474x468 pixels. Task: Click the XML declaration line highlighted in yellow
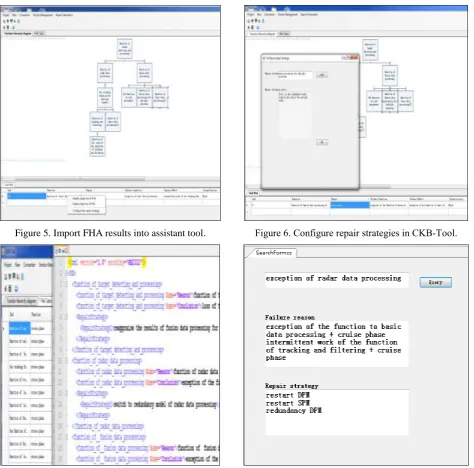107,262
